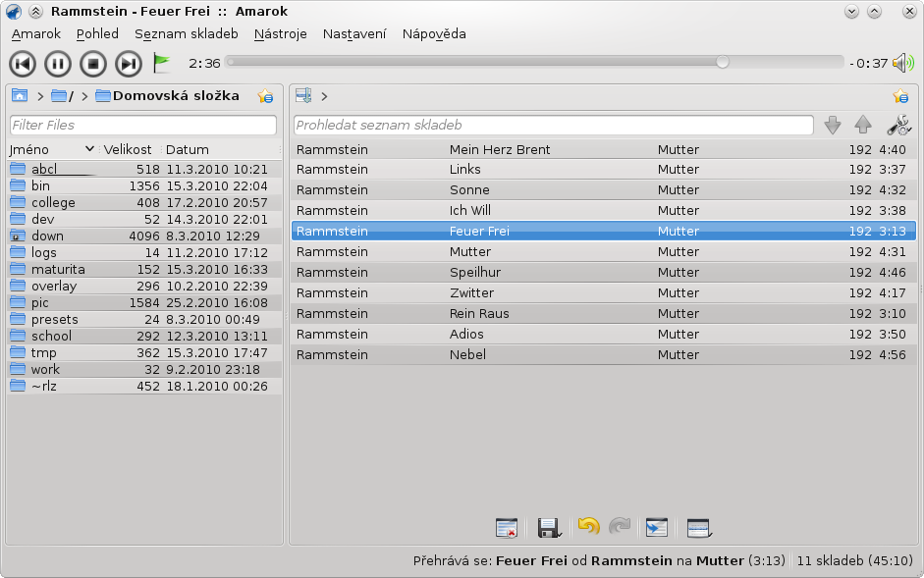924x578 pixels.
Task: Focus the Filter Files input
Action: pos(143,125)
